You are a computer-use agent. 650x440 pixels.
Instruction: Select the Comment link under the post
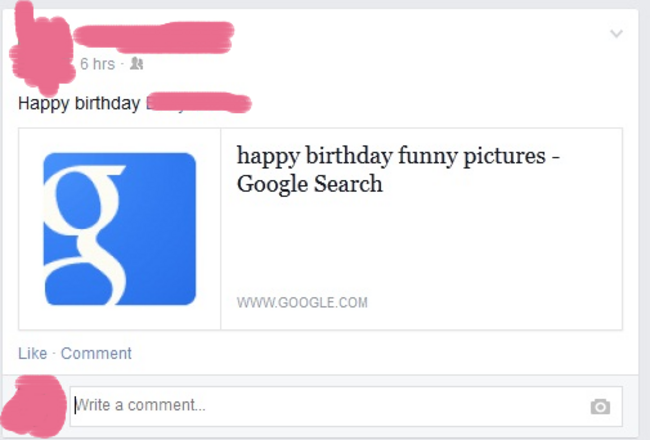(x=96, y=353)
